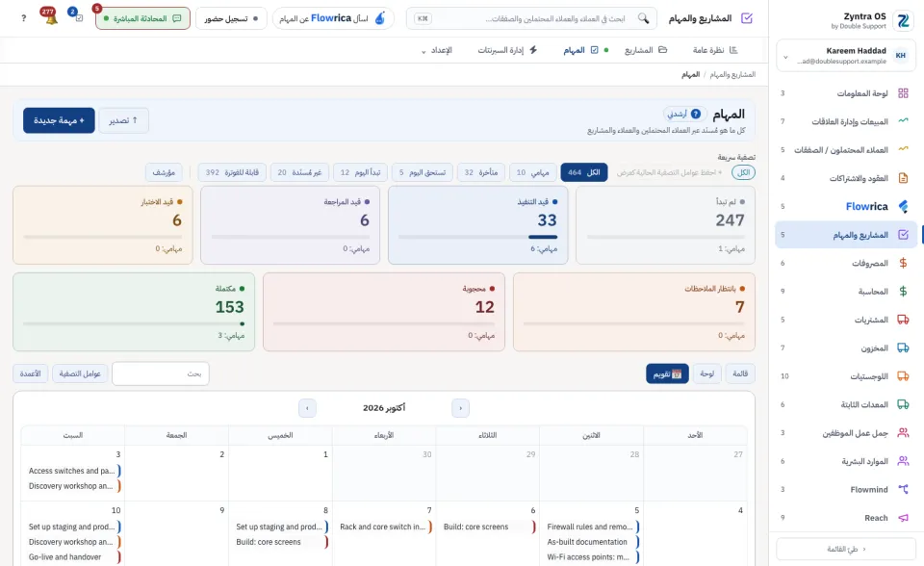Open Flowrica in the sidebar
The height and width of the screenshot is (566, 924).
(845, 206)
